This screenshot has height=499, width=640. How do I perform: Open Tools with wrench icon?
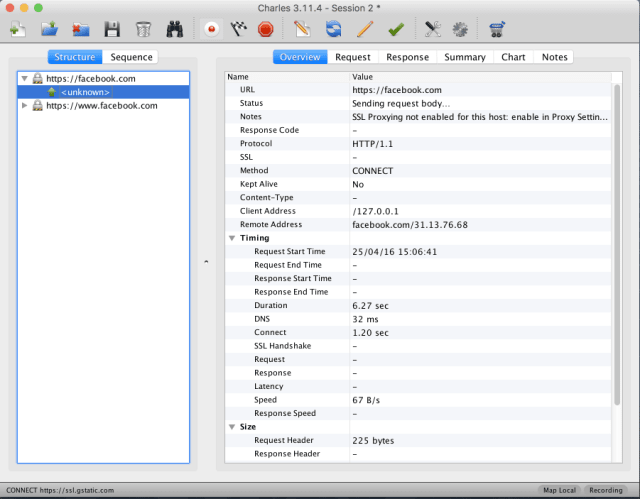433,29
